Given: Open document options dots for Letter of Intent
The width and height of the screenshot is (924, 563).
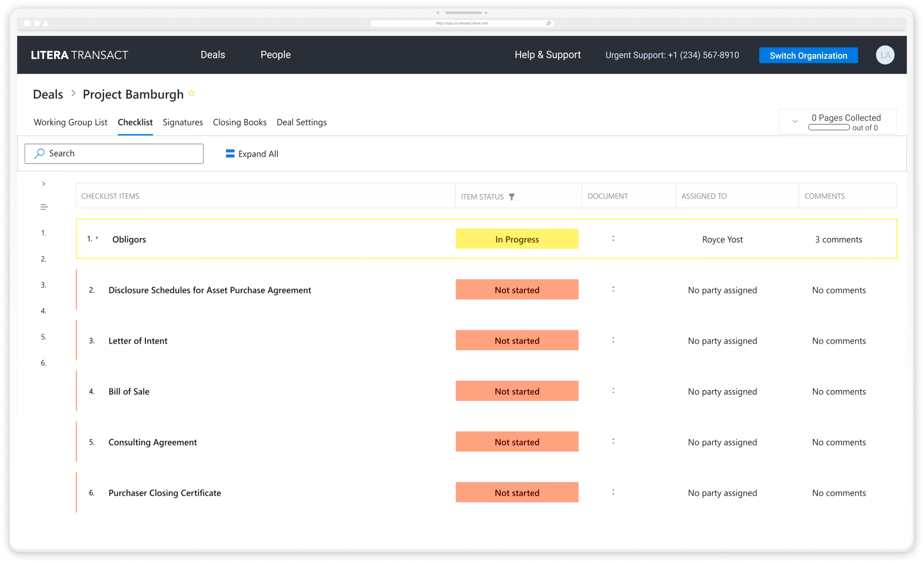Looking at the screenshot, I should click(x=613, y=340).
